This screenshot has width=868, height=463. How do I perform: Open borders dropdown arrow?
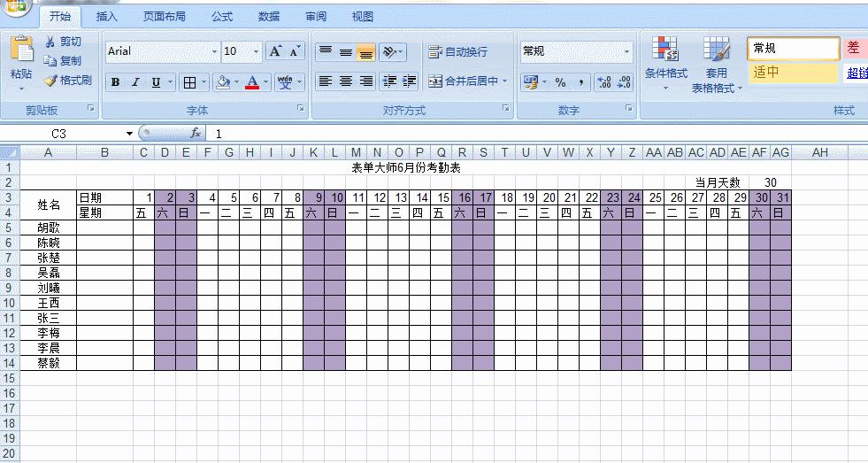204,82
